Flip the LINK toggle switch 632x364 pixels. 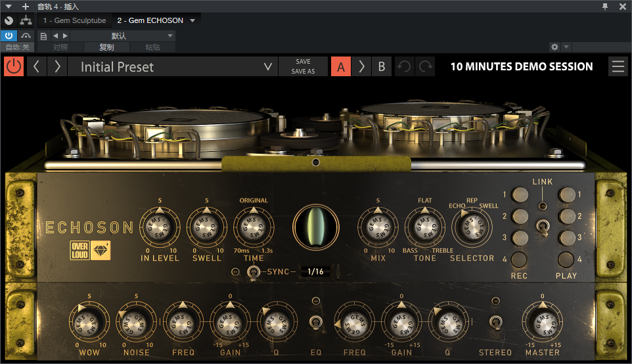543,227
